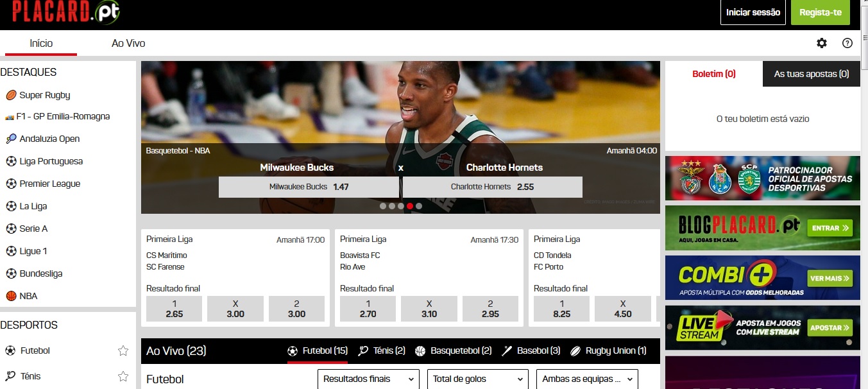
Task: Click the Premier League football icon
Action: point(11,184)
